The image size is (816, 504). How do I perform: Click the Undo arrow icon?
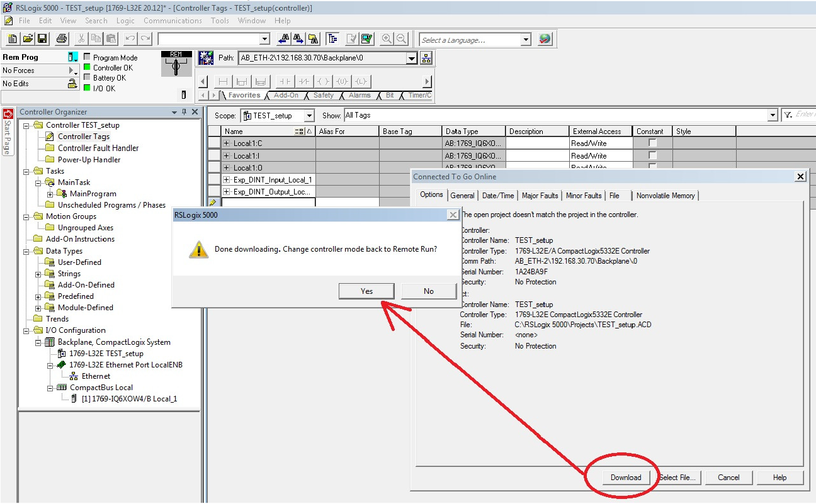(130, 39)
